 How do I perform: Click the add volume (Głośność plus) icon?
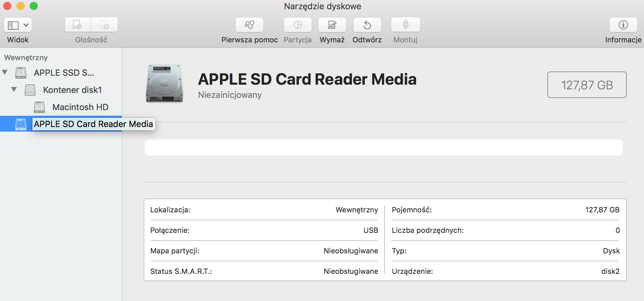point(78,25)
